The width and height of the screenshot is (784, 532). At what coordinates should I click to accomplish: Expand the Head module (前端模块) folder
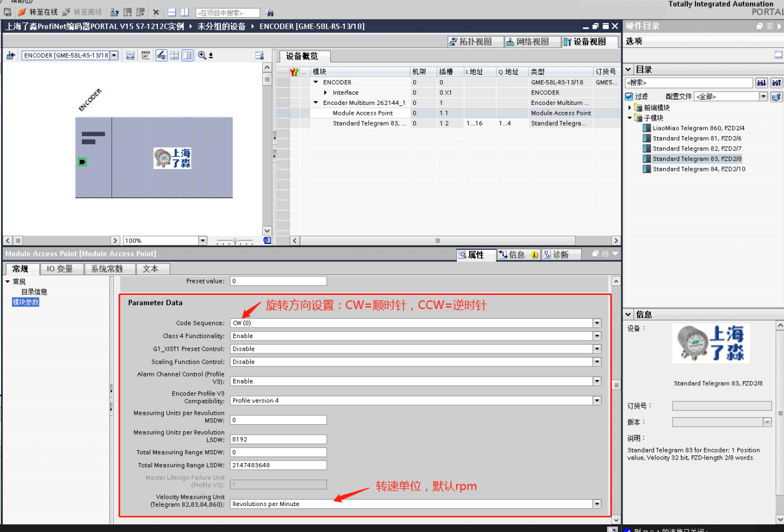click(630, 108)
